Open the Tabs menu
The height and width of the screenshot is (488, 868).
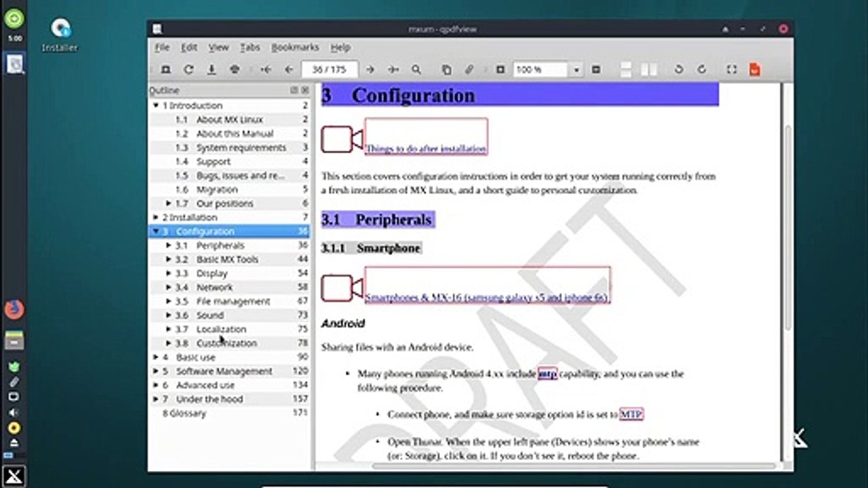click(x=250, y=47)
